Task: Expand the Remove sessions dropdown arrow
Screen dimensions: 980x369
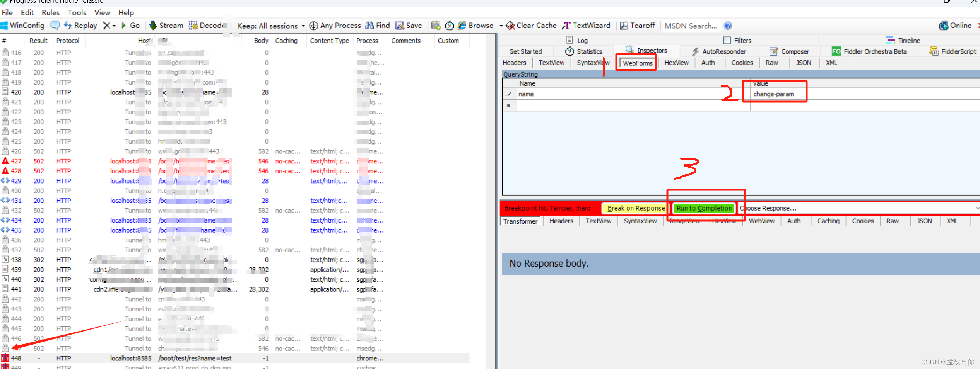Action: (114, 26)
